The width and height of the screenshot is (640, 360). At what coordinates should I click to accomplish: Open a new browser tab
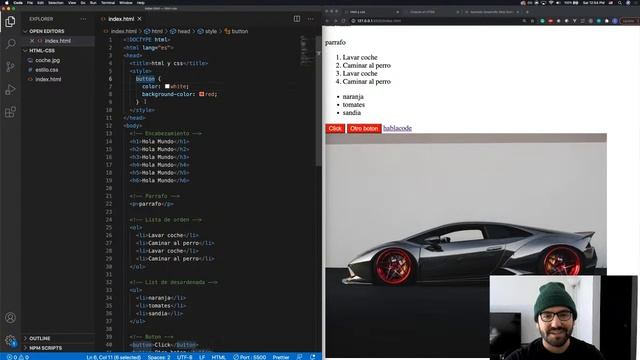click(527, 12)
